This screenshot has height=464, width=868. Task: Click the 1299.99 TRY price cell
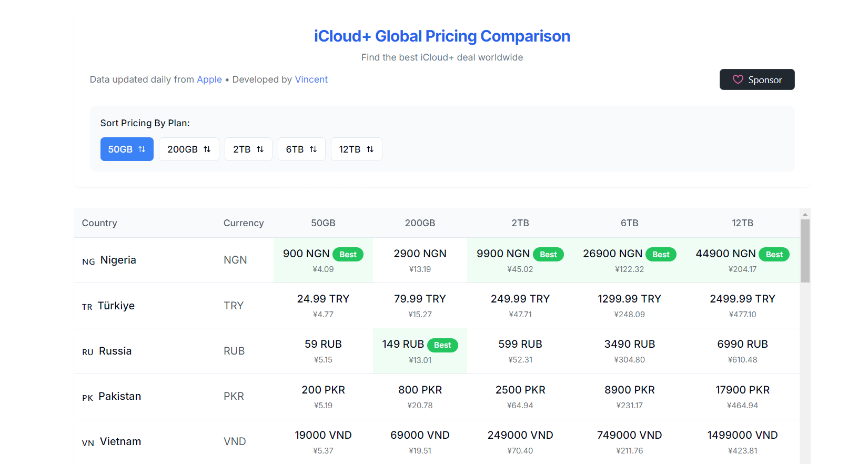629,306
